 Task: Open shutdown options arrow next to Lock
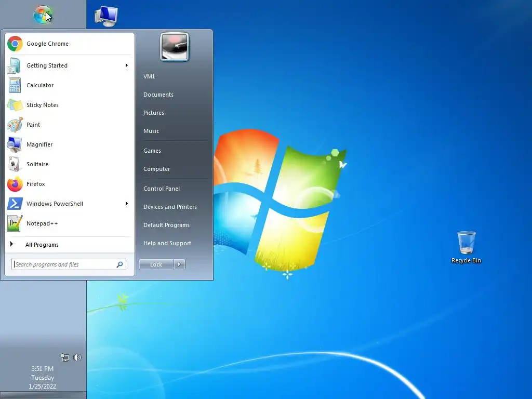coord(179,264)
